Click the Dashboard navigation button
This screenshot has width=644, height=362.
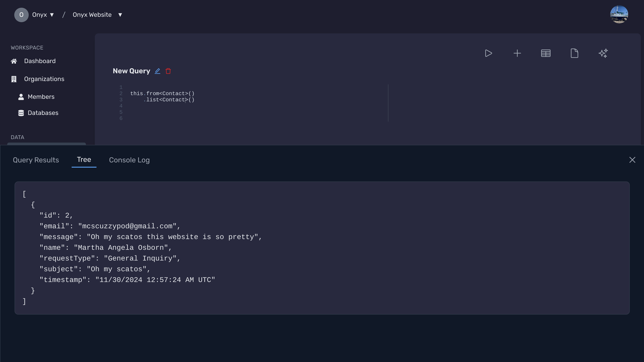click(40, 61)
